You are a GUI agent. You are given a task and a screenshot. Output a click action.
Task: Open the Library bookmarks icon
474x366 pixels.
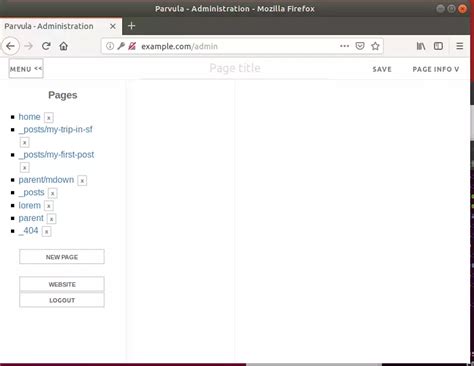click(x=421, y=46)
